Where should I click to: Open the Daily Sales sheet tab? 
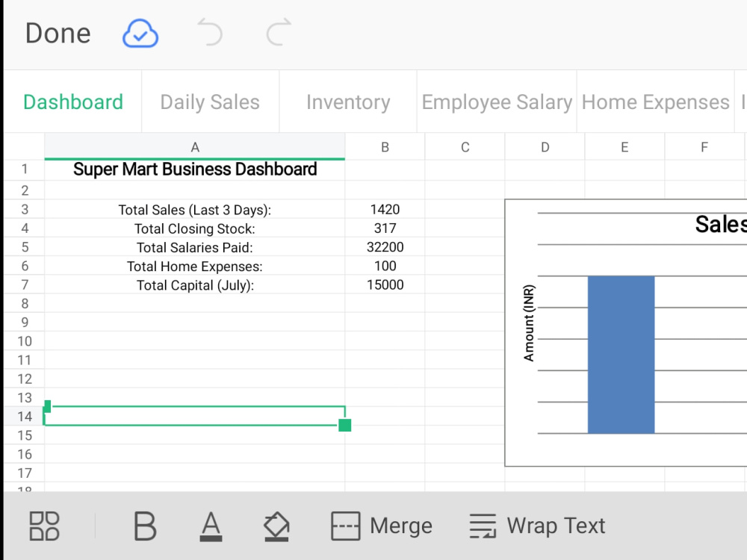pyautogui.click(x=210, y=102)
